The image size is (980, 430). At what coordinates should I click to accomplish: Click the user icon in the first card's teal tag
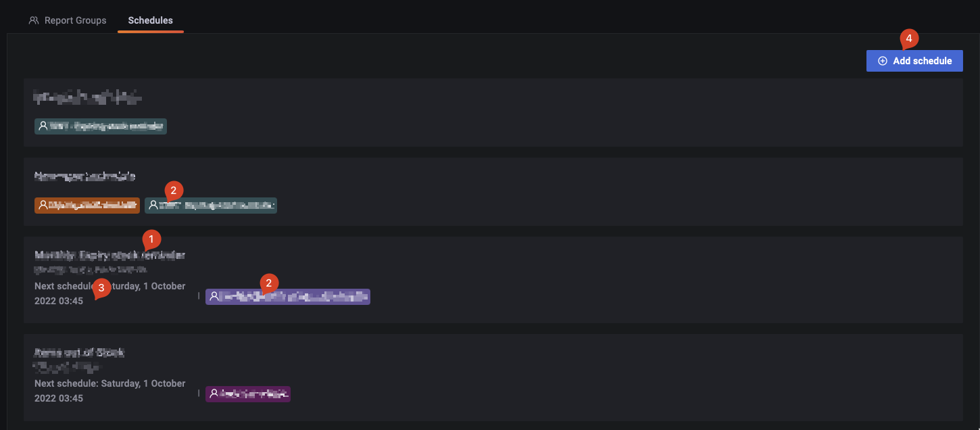point(43,126)
